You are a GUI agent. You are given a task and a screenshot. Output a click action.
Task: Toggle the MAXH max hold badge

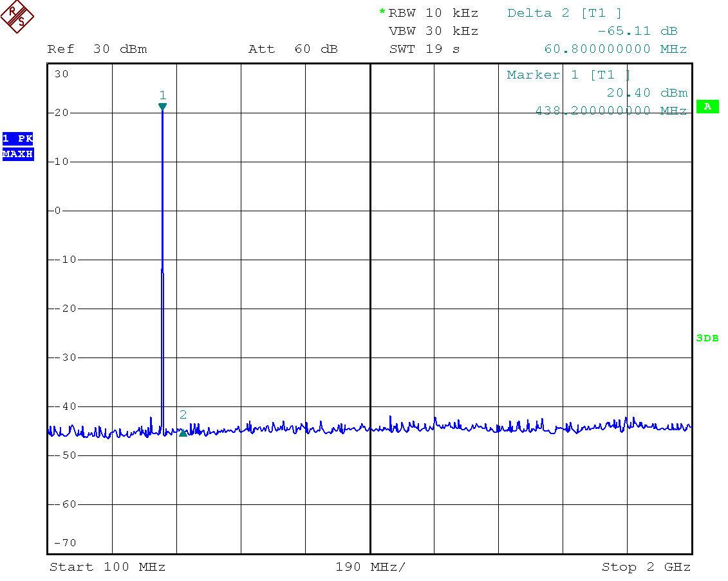coord(18,155)
